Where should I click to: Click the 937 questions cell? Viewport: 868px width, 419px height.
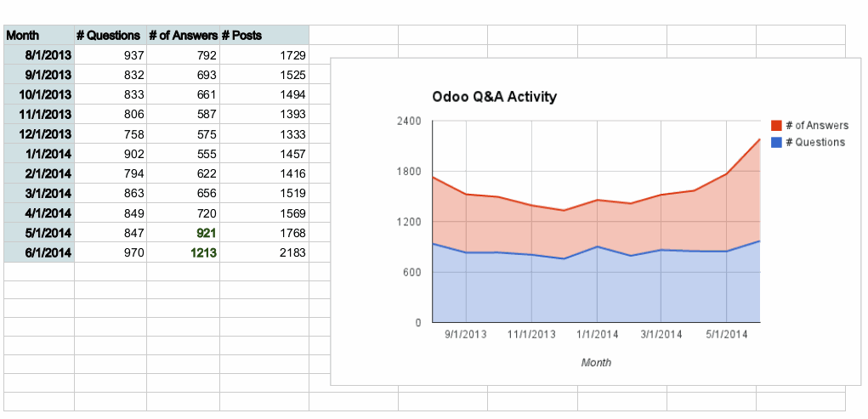point(110,55)
